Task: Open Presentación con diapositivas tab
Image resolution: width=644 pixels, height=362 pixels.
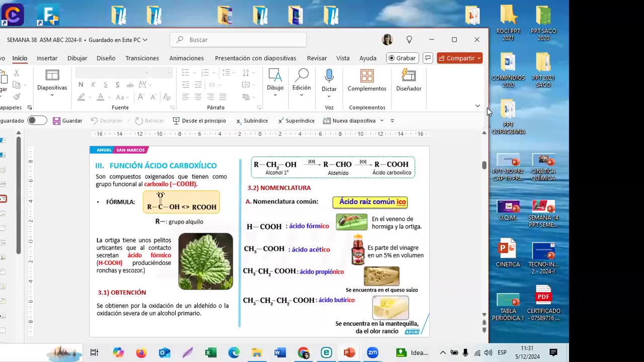Action: (256, 58)
